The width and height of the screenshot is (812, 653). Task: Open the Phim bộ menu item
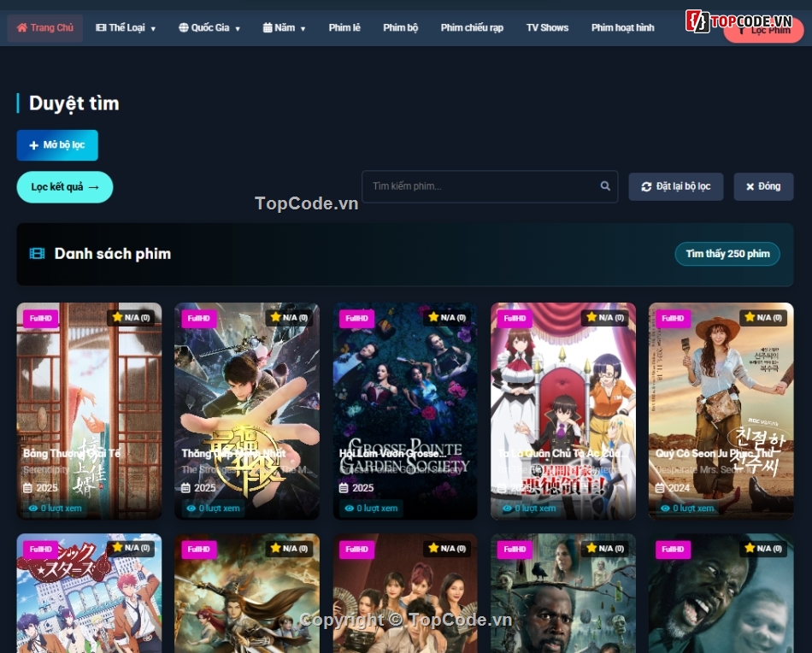click(400, 28)
